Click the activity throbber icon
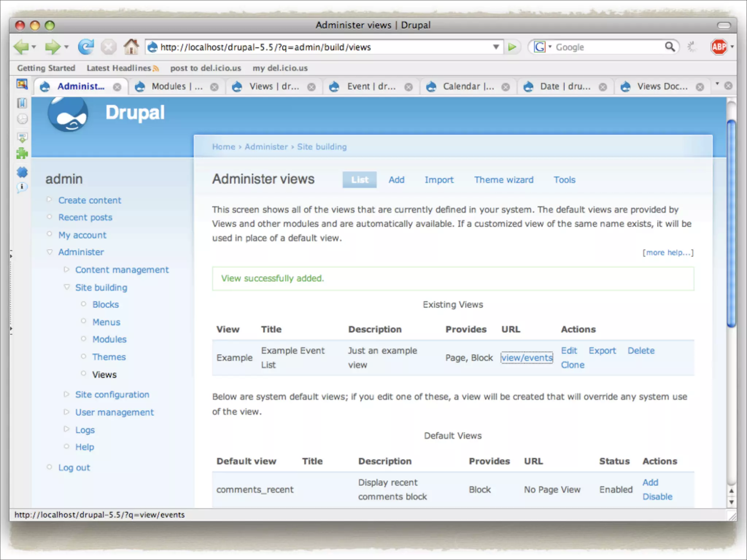747x560 pixels. click(x=691, y=47)
